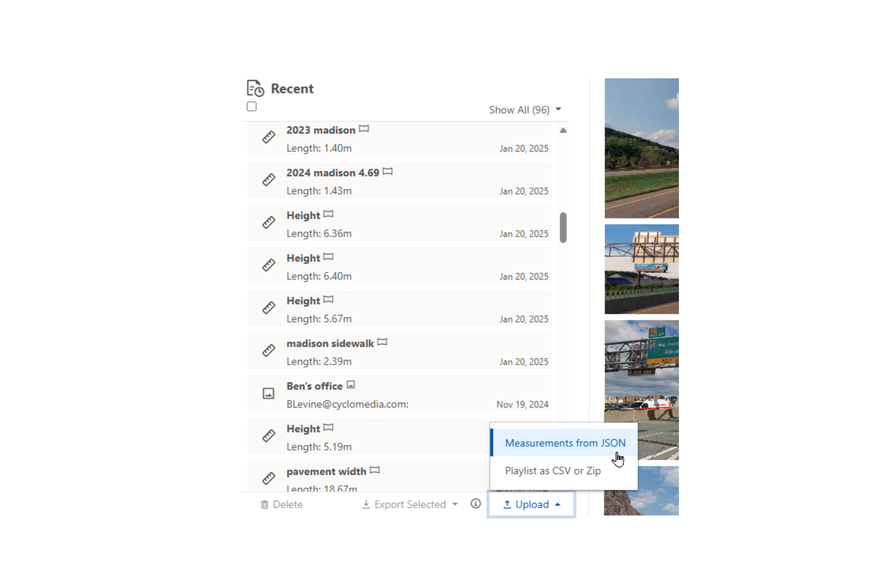Click ruler icon of pavement width item

point(268,478)
